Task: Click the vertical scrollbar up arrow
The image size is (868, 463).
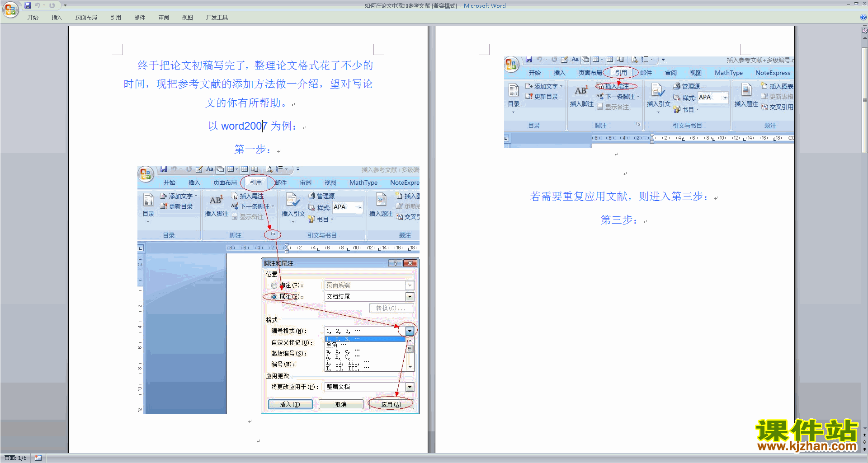Action: [x=865, y=38]
